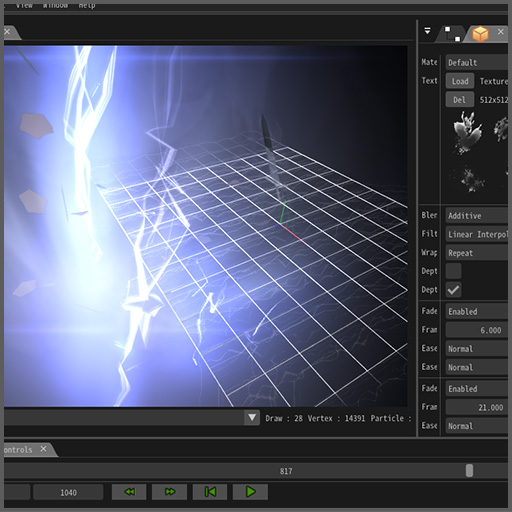
Task: Toggle the unchecked Depth checkbox
Action: pyautogui.click(x=453, y=271)
